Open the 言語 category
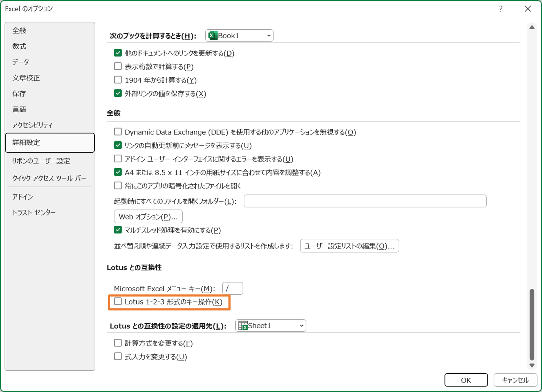This screenshot has width=542, height=392. [x=50, y=109]
